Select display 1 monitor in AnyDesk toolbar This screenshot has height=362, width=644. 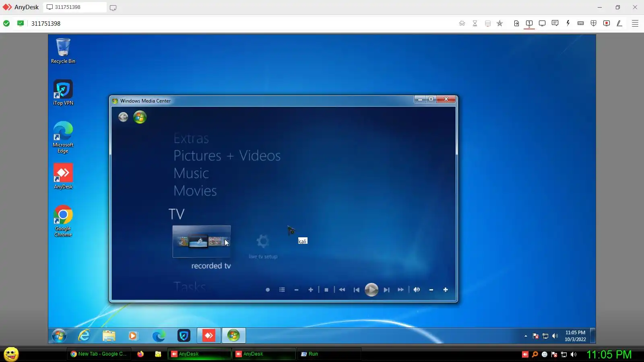(529, 23)
